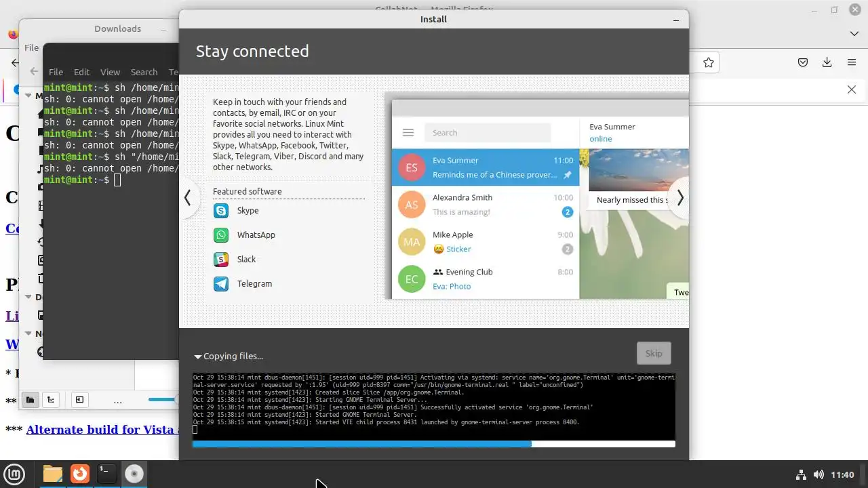Click the Telegram icon in Featured software
The height and width of the screenshot is (488, 868).
[x=221, y=284]
